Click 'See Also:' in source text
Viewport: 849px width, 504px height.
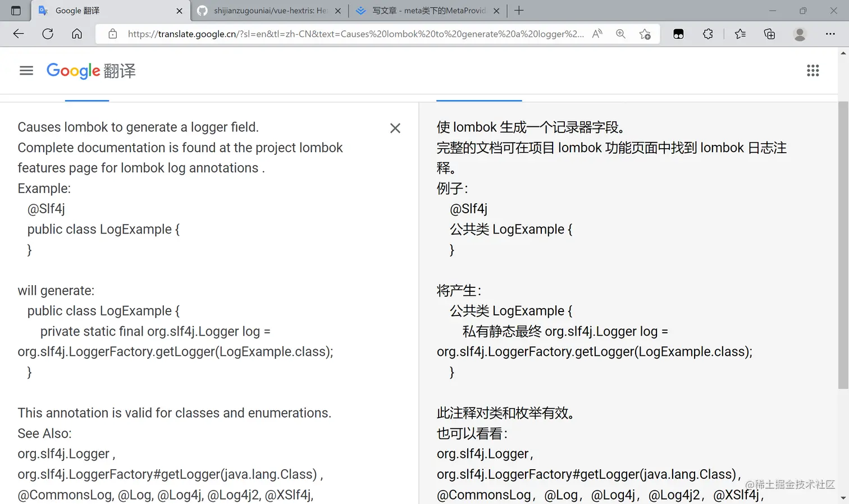[45, 433]
